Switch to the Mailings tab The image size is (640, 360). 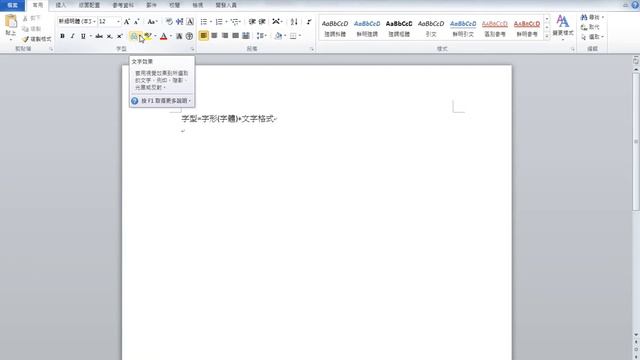click(x=151, y=5)
